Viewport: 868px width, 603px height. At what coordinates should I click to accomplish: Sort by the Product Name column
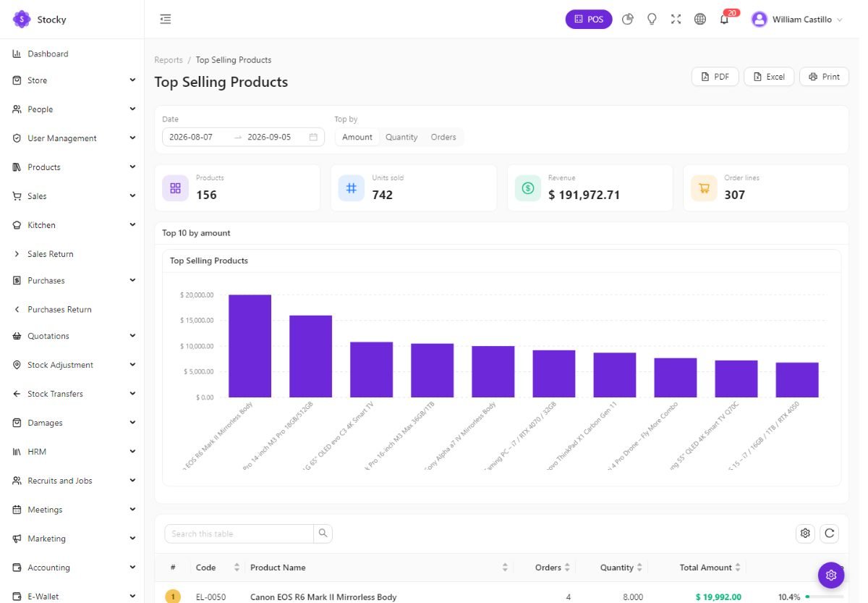tap(378, 568)
